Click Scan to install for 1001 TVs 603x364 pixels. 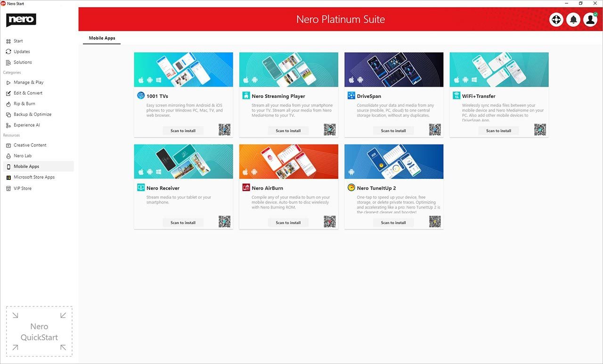(183, 130)
